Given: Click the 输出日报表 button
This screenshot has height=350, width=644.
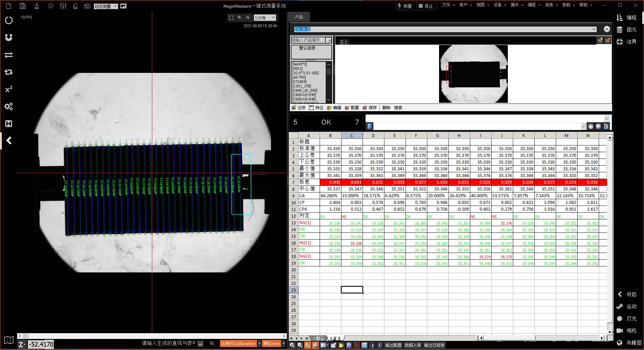Looking at the screenshot, I should click(434, 345).
